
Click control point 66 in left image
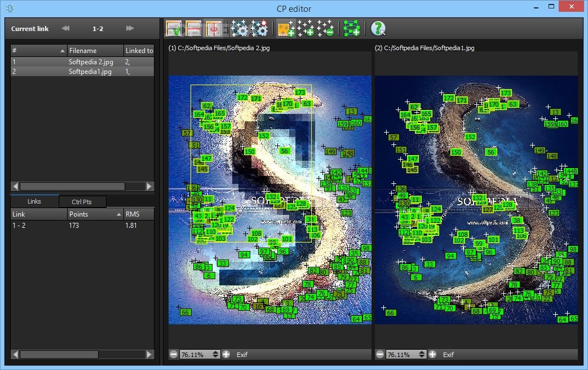click(185, 312)
